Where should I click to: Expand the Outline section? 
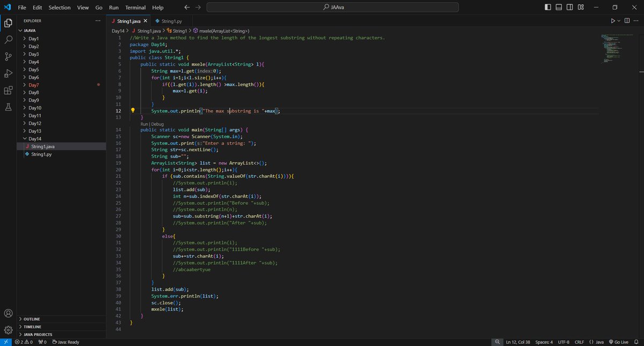tap(62, 319)
